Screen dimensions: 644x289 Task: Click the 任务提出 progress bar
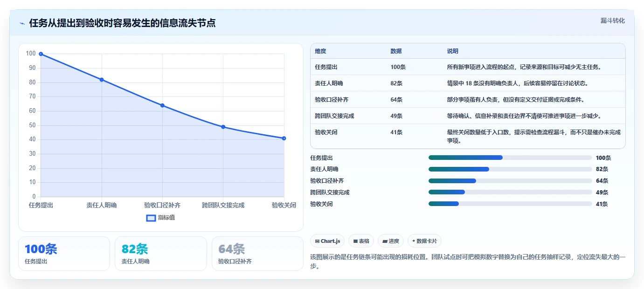(x=510, y=158)
